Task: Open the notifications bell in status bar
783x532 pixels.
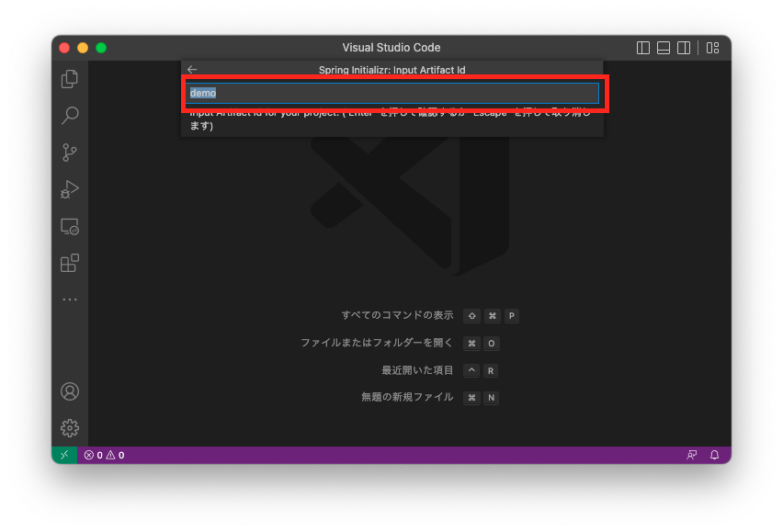Action: [714, 455]
